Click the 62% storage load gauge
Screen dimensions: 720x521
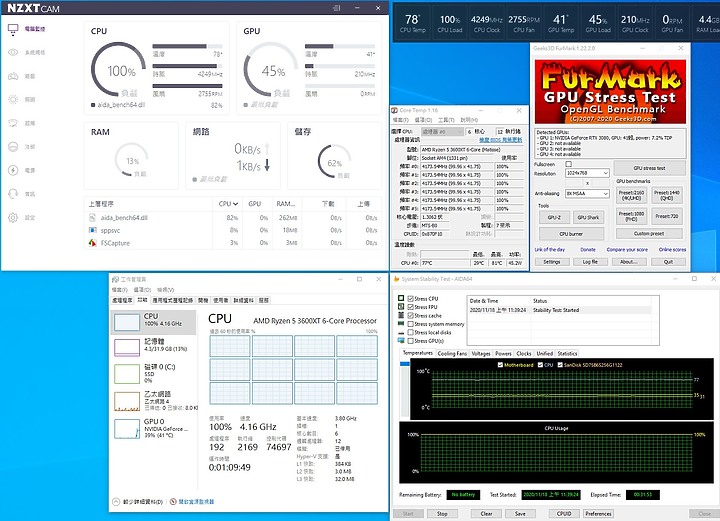pyautogui.click(x=334, y=162)
